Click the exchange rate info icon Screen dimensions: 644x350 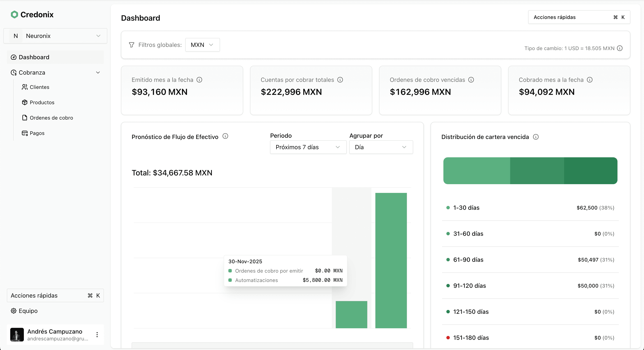620,48
